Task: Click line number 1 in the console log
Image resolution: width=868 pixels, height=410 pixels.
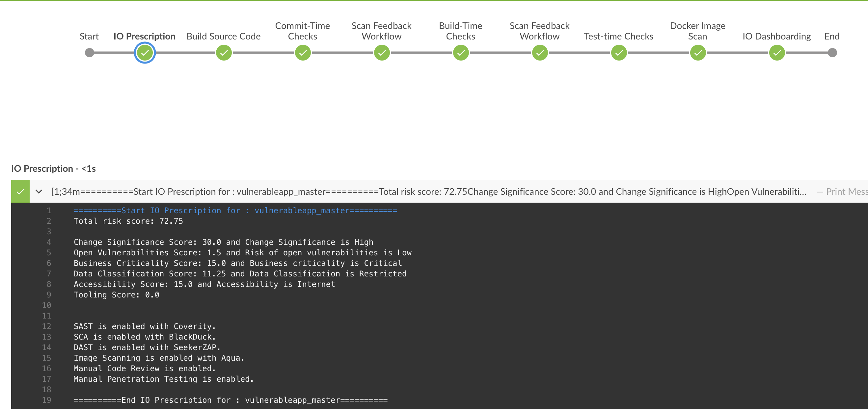Action: (48, 210)
